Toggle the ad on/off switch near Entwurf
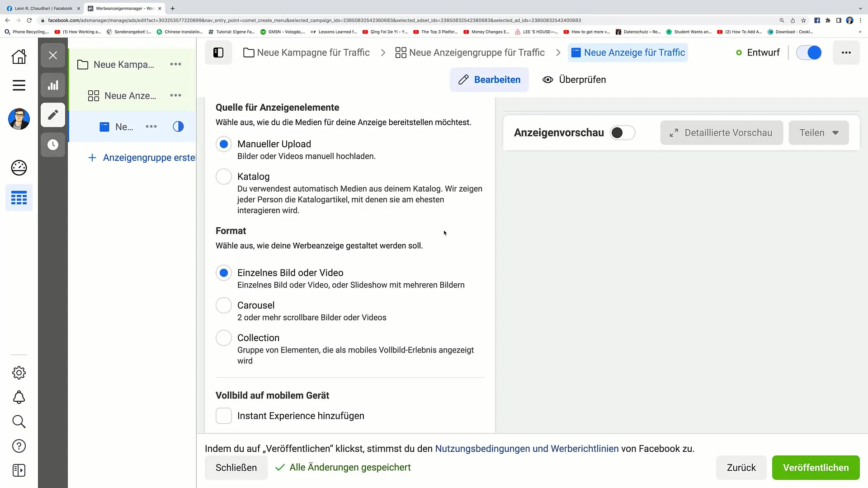The width and height of the screenshot is (868, 488). [x=809, y=52]
